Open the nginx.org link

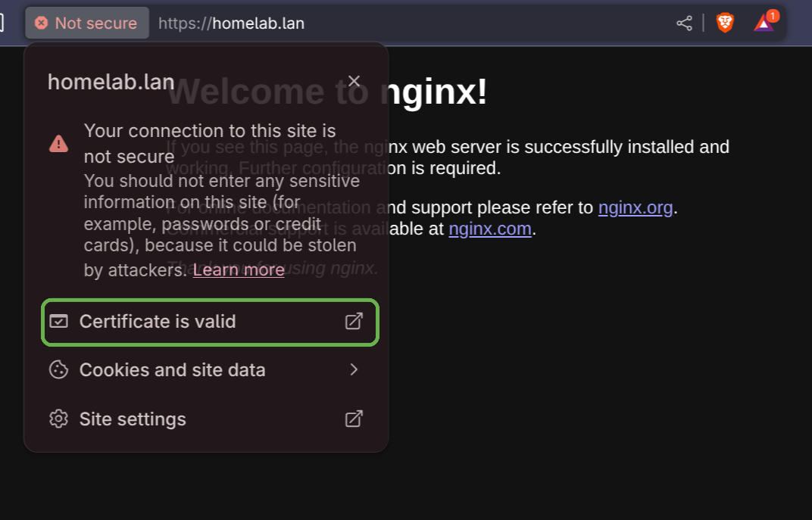click(635, 207)
